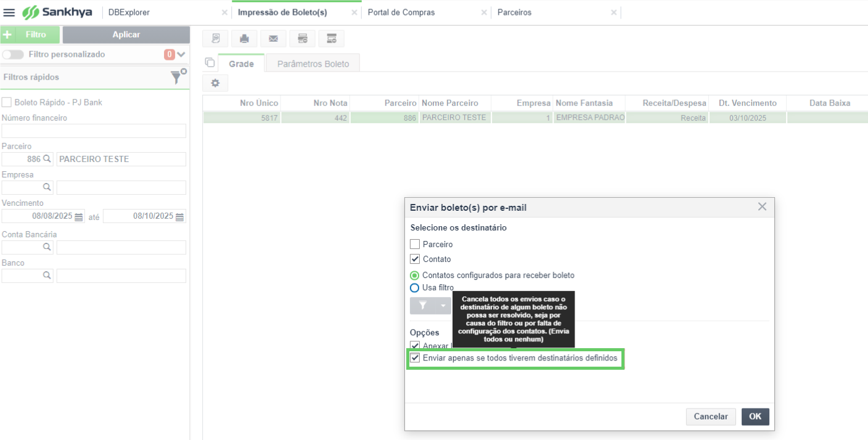The image size is (868, 440).
Task: Click OK in the email dialog
Action: (x=755, y=417)
